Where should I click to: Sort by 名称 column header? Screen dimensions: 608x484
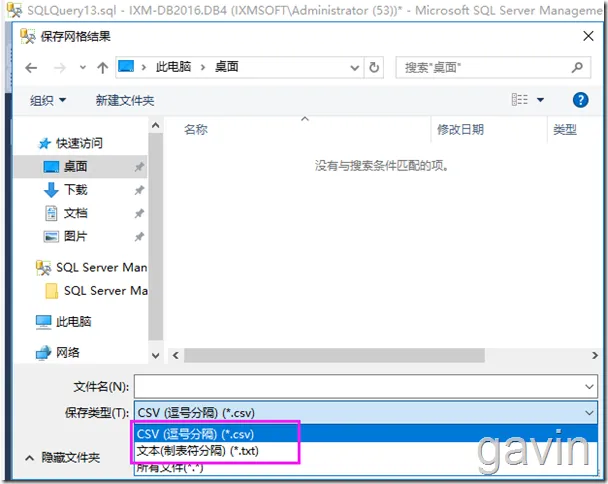[x=196, y=129]
